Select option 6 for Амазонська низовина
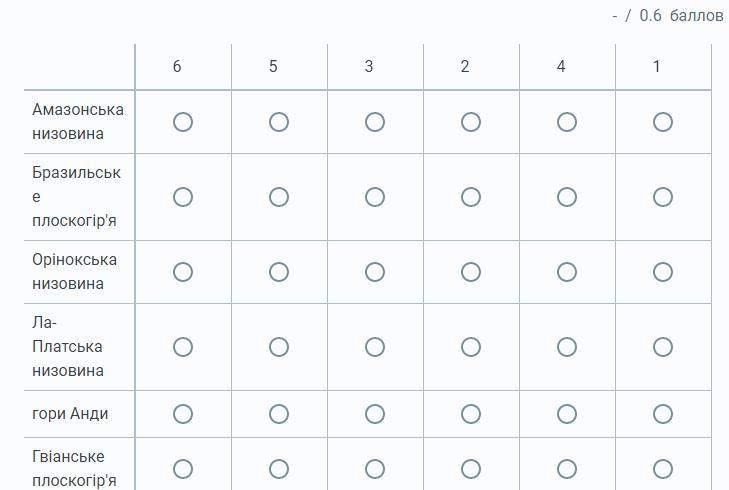Screen dimensions: 729x490 pos(183,122)
